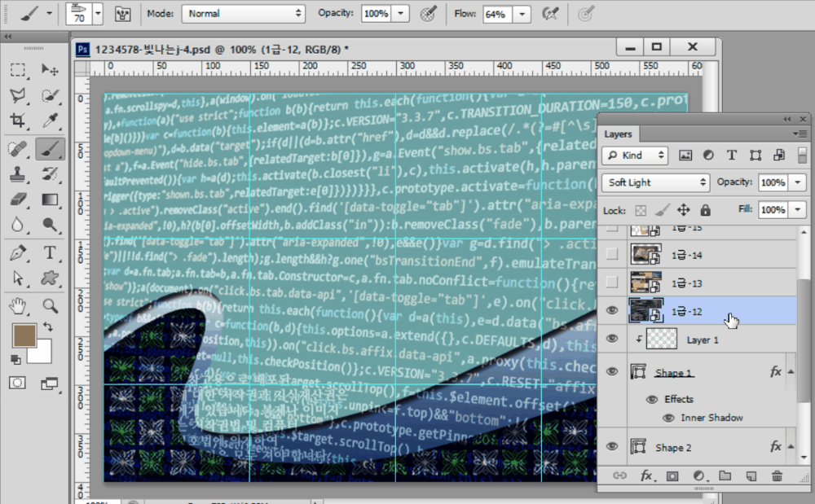The image size is (815, 504).
Task: Select the Gradient tool
Action: 50,199
